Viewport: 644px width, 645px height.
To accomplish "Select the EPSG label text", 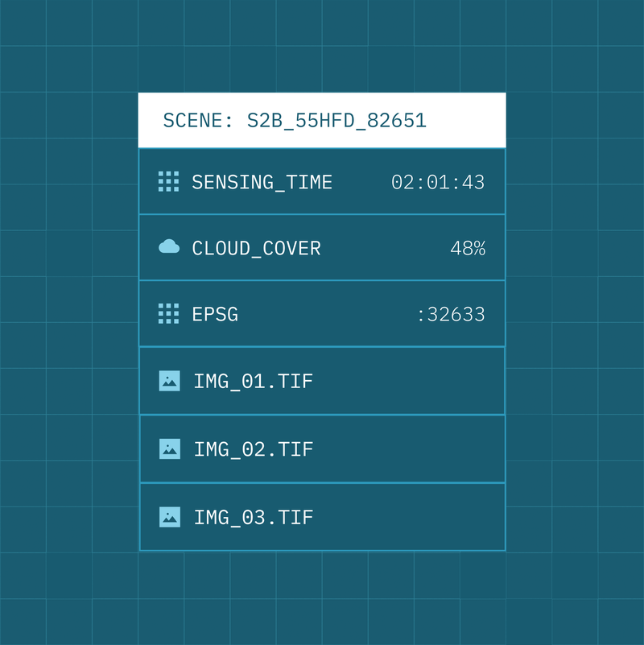I will tap(215, 315).
